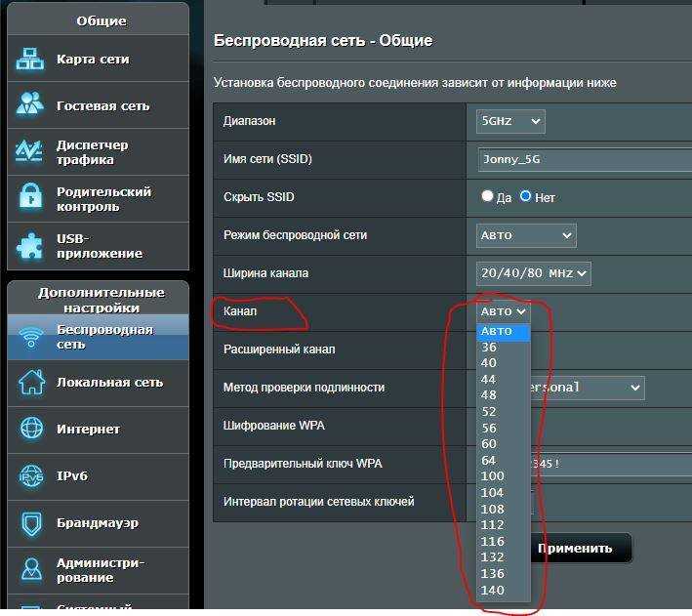The image size is (692, 616).
Task: Open the 5GHZ band dropdown
Action: pos(509,121)
